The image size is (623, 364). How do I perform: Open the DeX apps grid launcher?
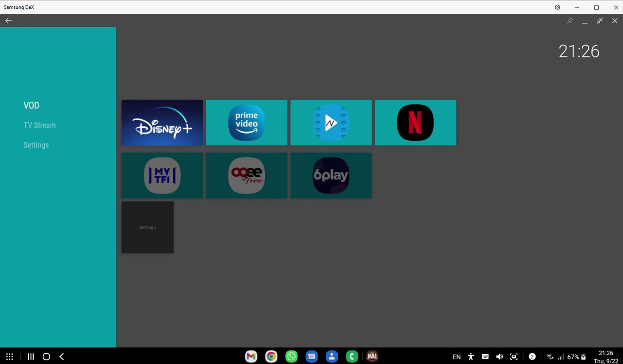(9, 357)
